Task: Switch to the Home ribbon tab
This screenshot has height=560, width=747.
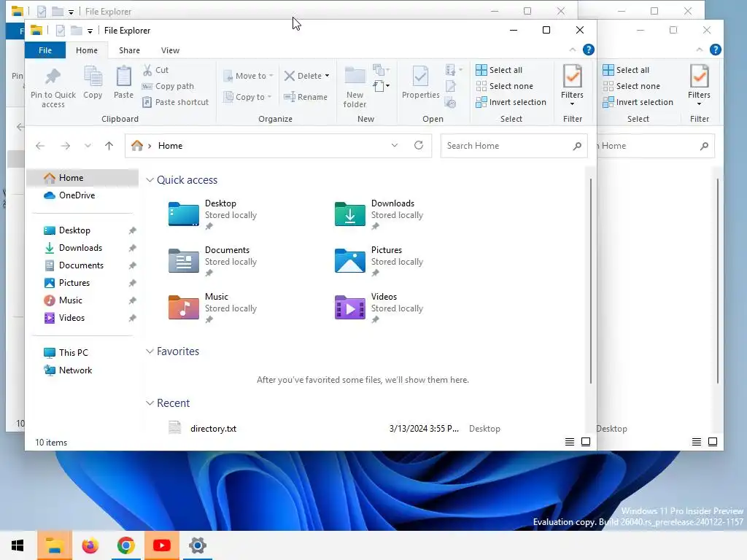Action: 87,50
